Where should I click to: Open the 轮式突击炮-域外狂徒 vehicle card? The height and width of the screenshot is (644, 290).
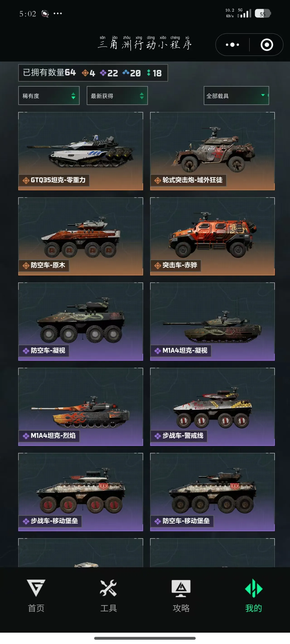click(x=212, y=151)
